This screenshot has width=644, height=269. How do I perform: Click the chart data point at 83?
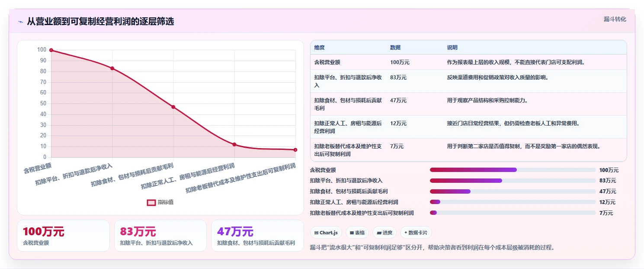pyautogui.click(x=112, y=68)
